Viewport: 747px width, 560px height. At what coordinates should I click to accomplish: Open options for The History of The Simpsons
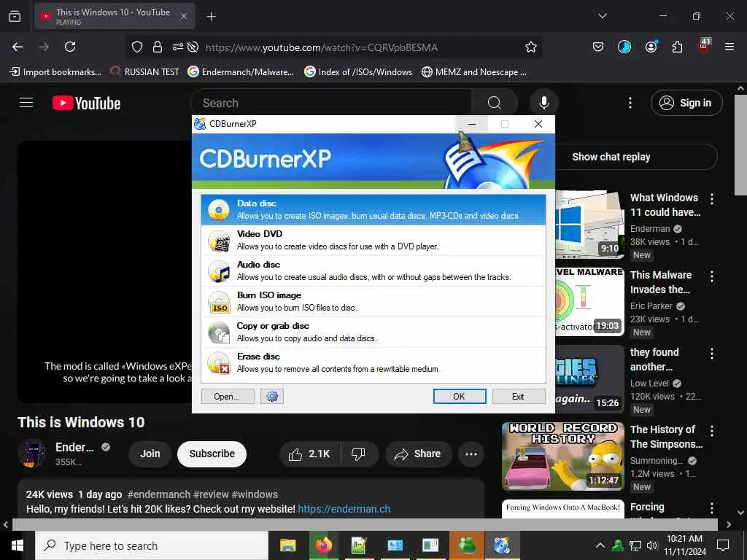712,431
